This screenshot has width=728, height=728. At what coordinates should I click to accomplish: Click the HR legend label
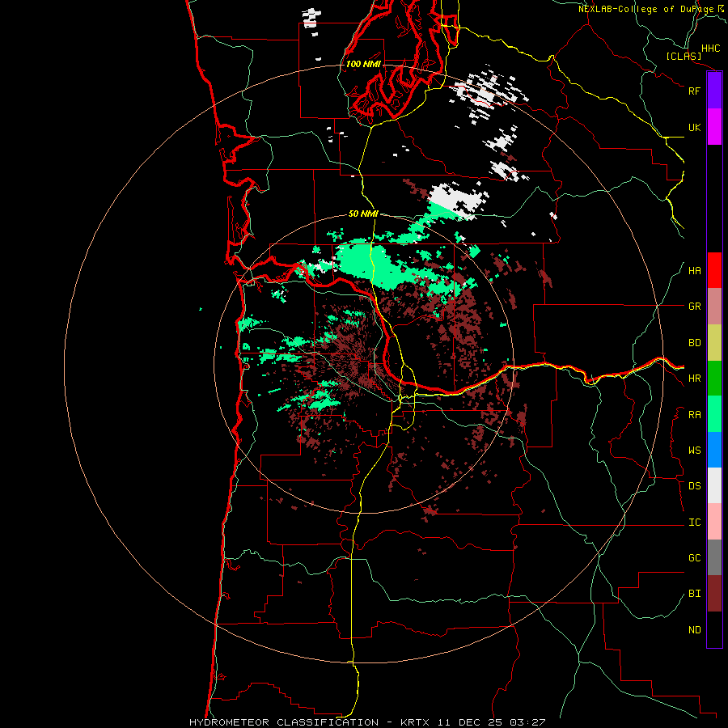click(694, 379)
